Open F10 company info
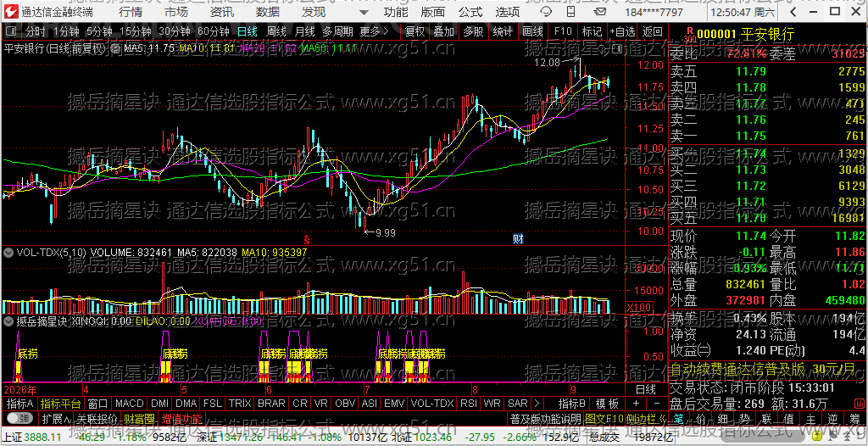Viewport: 868px width, 446px height. pyautogui.click(x=563, y=31)
